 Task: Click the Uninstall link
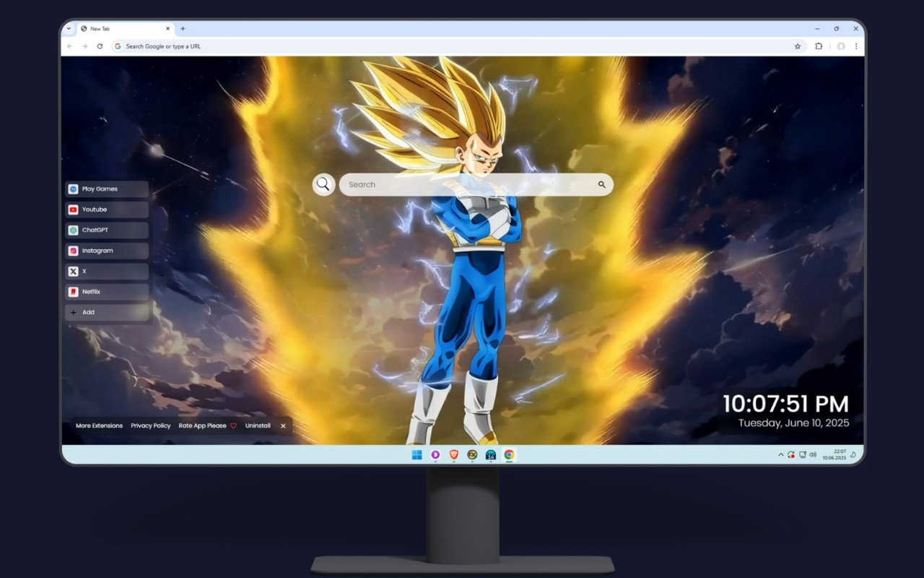(x=258, y=426)
